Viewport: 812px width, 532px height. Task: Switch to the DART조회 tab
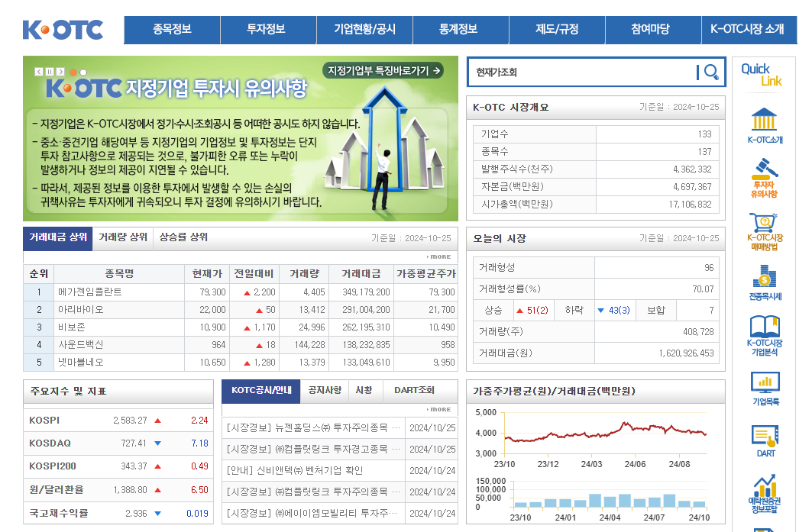click(x=414, y=391)
